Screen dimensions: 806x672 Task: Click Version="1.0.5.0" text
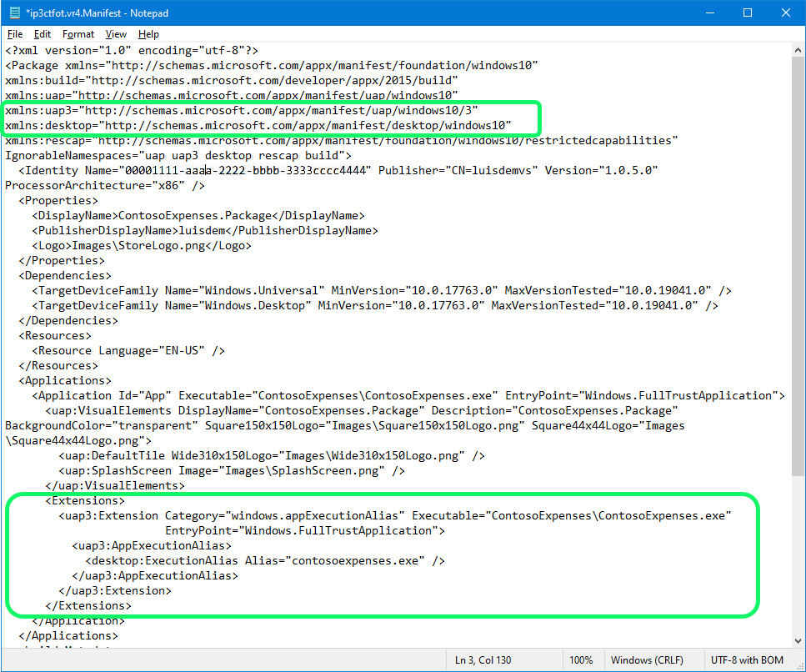point(602,170)
